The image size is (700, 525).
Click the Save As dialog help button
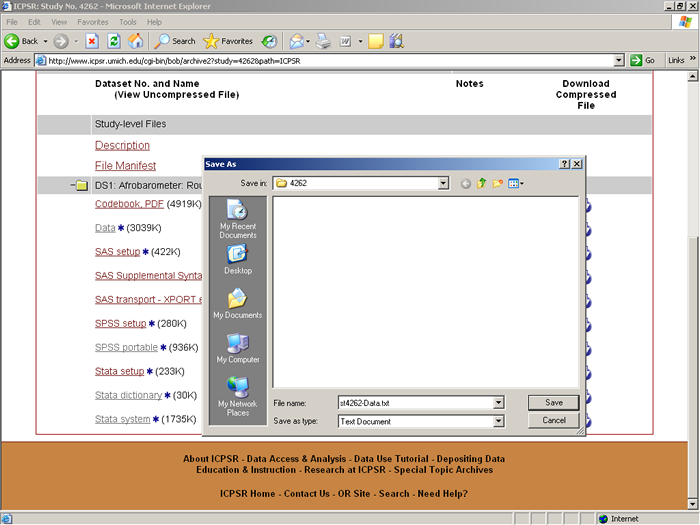coord(564,164)
